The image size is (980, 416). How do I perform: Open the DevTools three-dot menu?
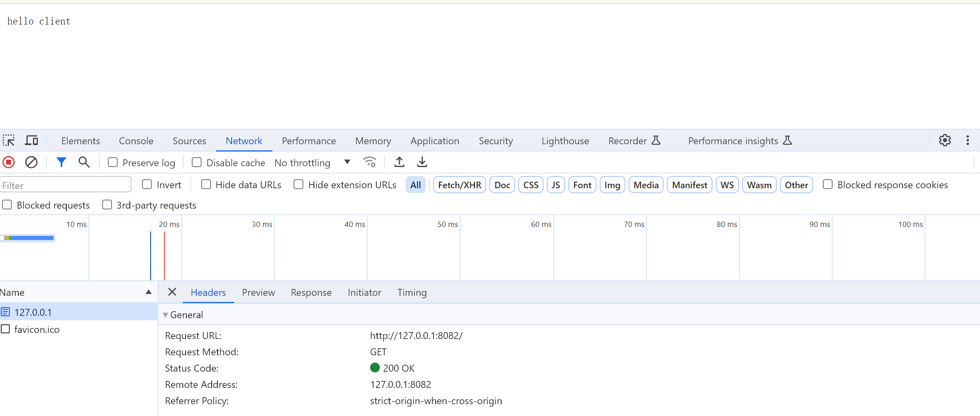968,141
